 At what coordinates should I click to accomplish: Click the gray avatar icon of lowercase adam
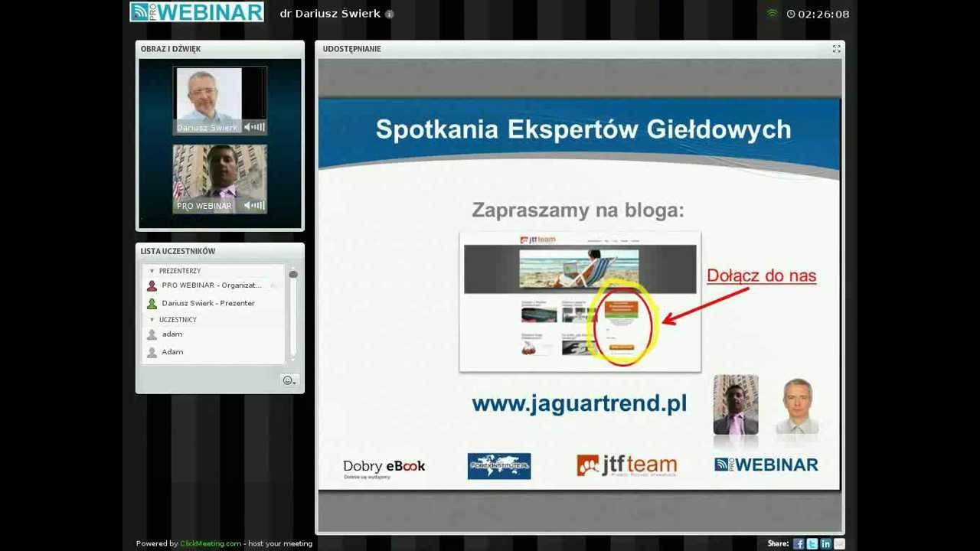152,334
